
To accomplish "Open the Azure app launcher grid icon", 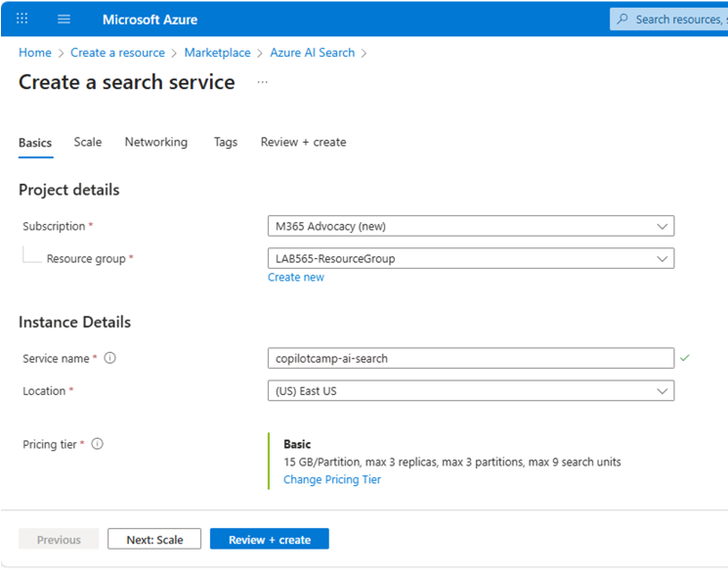I will click(21, 19).
